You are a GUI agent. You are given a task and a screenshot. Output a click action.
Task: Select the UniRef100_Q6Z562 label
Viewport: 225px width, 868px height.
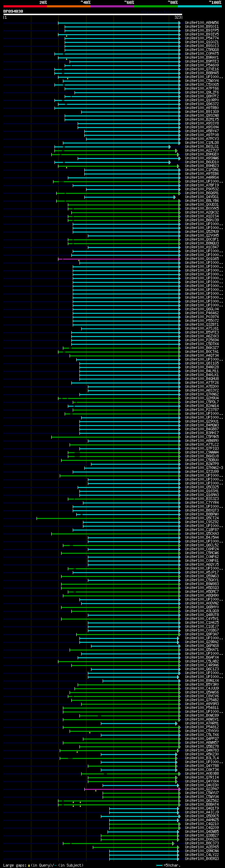(x=202, y=801)
